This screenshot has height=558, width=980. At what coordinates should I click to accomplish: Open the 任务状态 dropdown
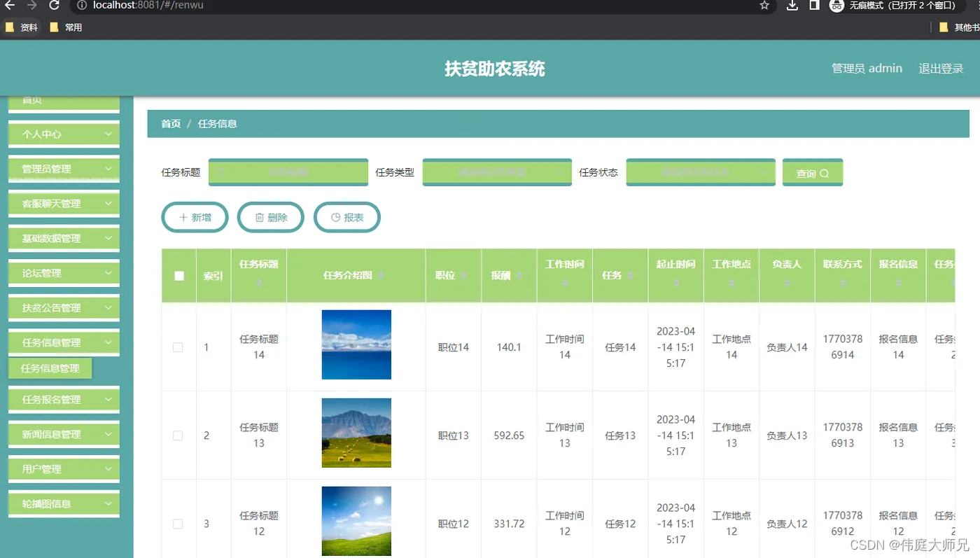[x=701, y=172]
